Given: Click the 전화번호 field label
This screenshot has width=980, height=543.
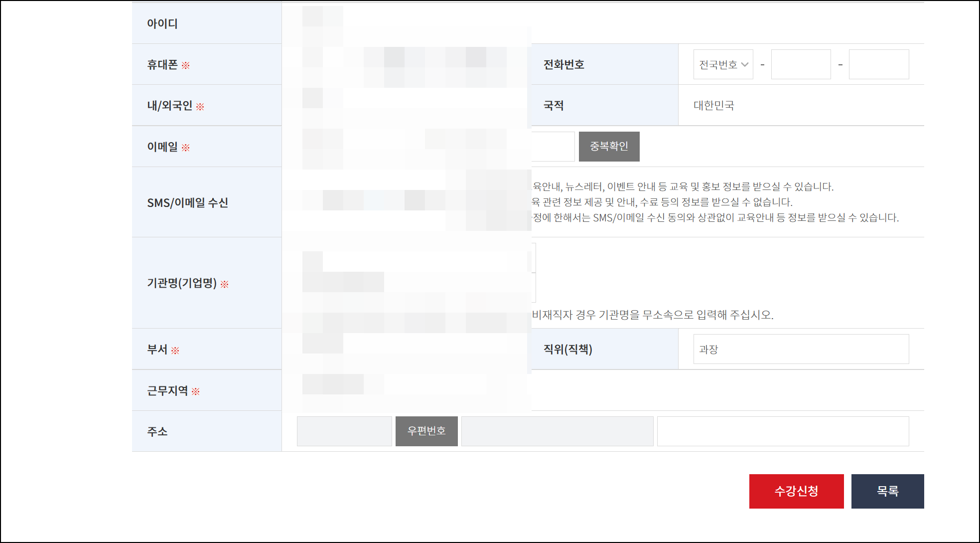Looking at the screenshot, I should (x=563, y=64).
